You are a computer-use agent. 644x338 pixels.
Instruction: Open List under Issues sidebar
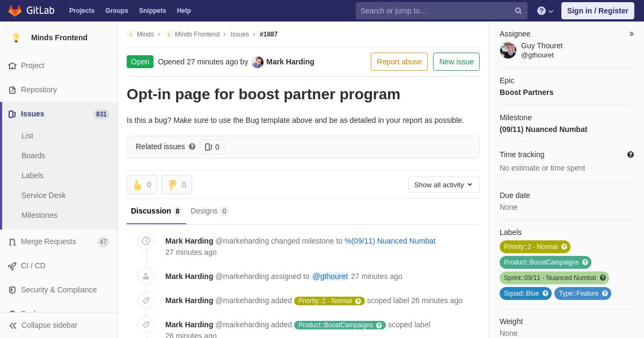(27, 136)
